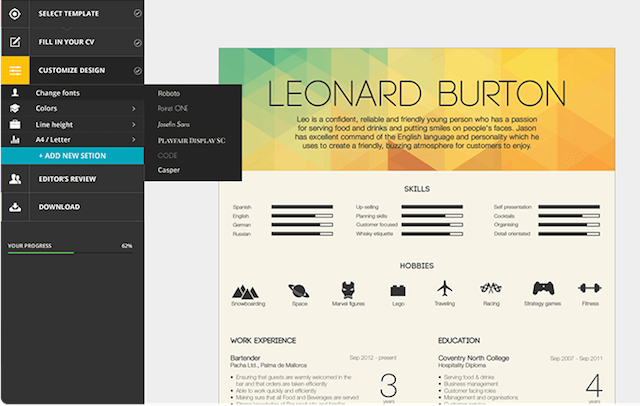Click the chart icon beside A4 / Letter
The width and height of the screenshot is (640, 406).
pos(15,140)
